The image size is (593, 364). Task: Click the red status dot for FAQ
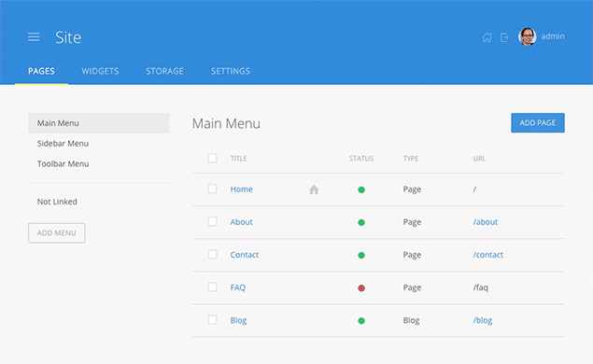point(361,288)
